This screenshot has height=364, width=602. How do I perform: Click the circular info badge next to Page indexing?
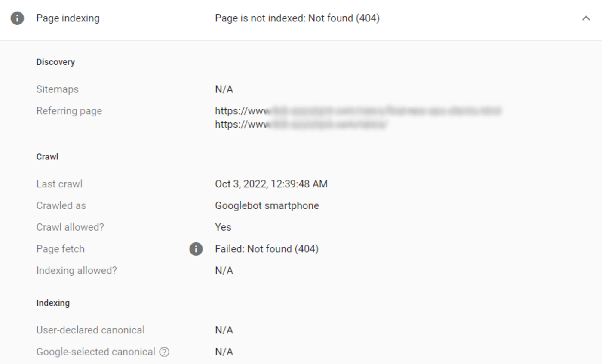17,18
